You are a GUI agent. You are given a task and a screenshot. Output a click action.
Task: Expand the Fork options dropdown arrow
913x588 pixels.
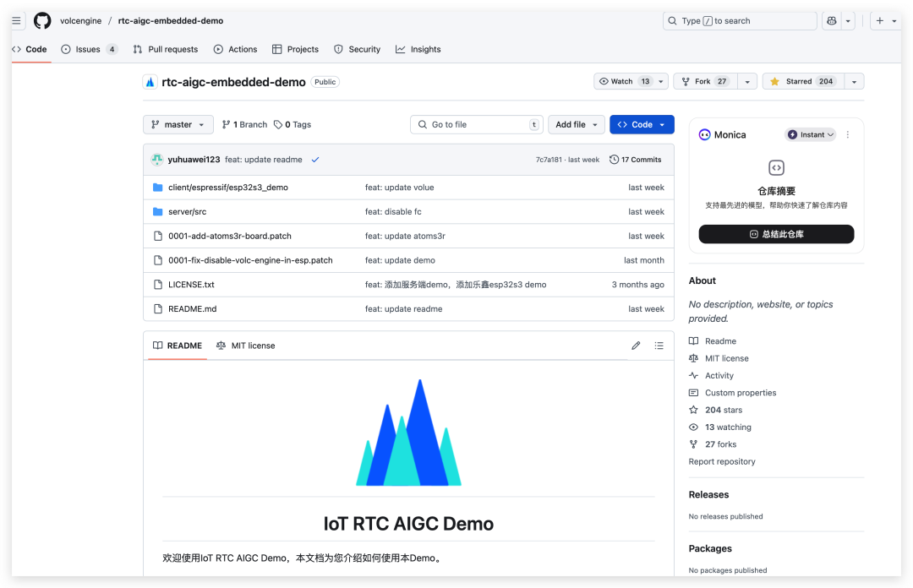point(747,81)
